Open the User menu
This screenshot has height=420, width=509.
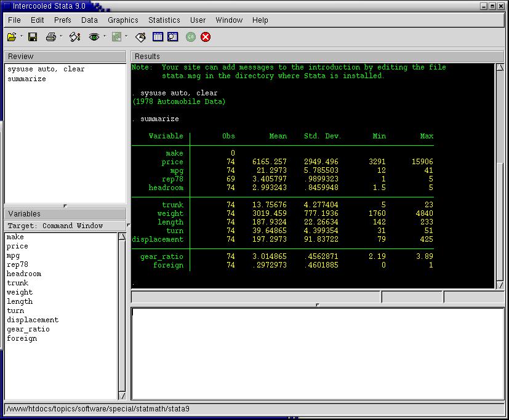pos(198,20)
